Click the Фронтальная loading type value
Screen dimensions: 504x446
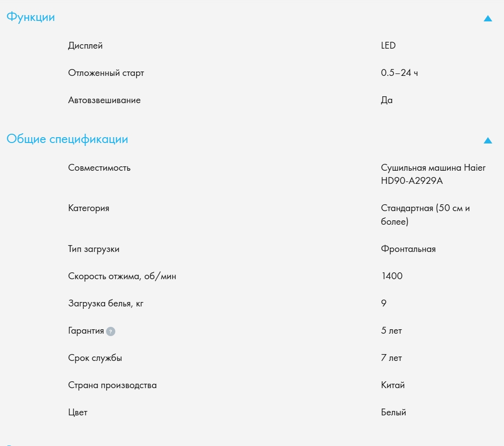408,249
